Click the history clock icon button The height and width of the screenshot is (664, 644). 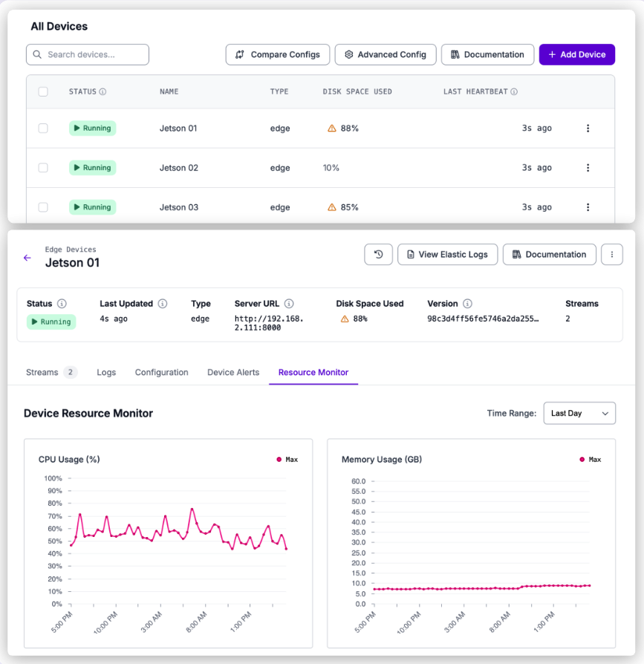pyautogui.click(x=378, y=254)
